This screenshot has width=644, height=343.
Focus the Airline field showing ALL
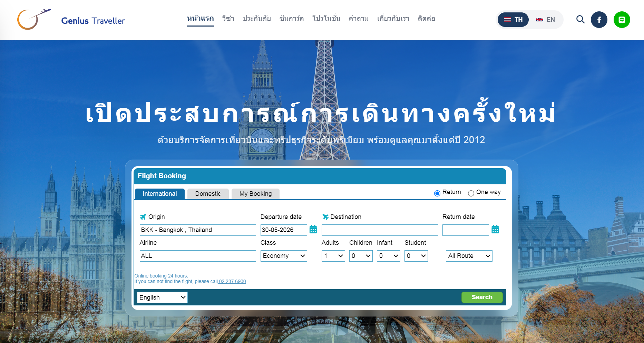click(x=198, y=256)
